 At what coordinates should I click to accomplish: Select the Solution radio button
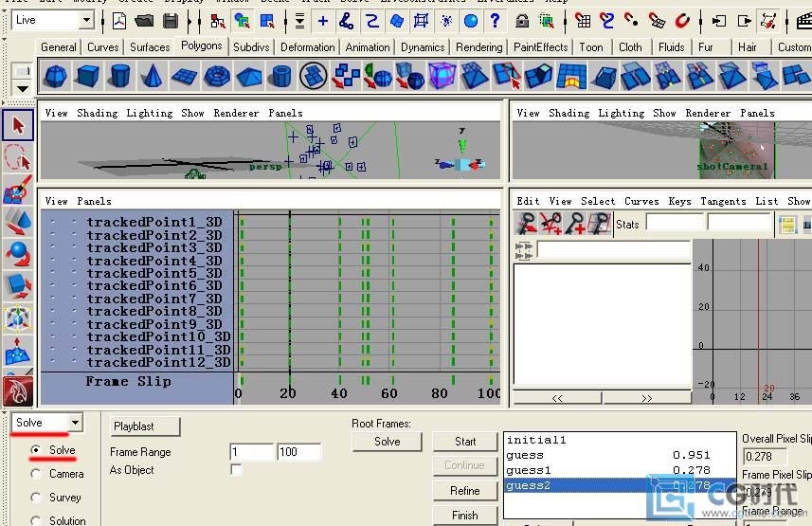pos(36,520)
